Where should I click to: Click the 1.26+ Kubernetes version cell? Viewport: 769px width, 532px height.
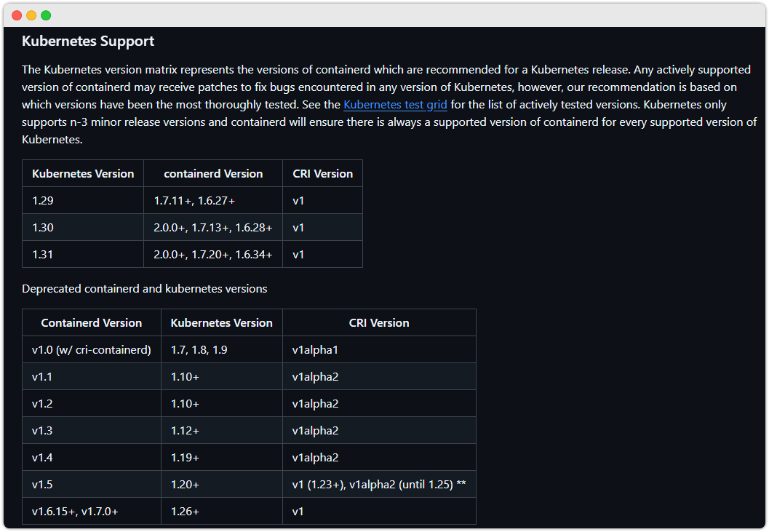222,511
